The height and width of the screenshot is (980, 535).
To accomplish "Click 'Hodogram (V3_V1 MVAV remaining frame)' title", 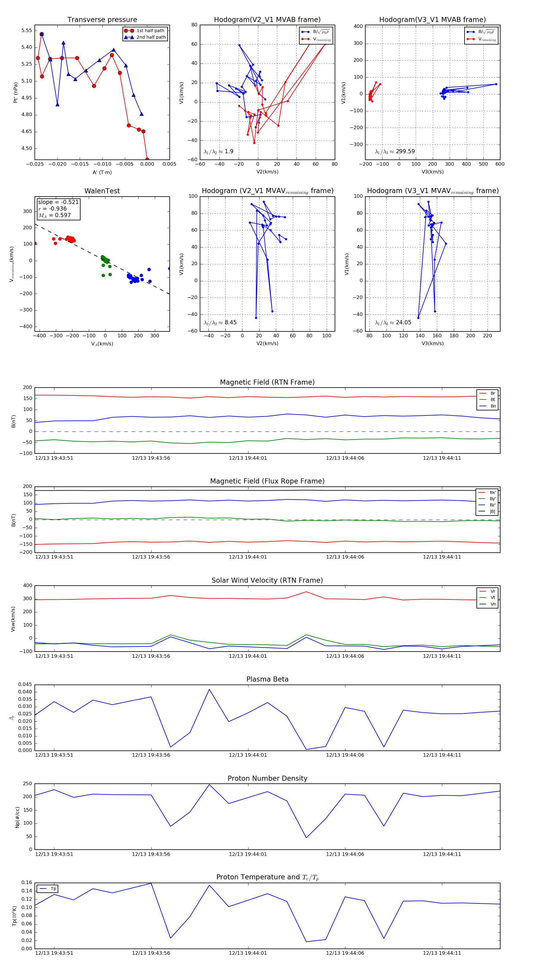I will 432,191.
